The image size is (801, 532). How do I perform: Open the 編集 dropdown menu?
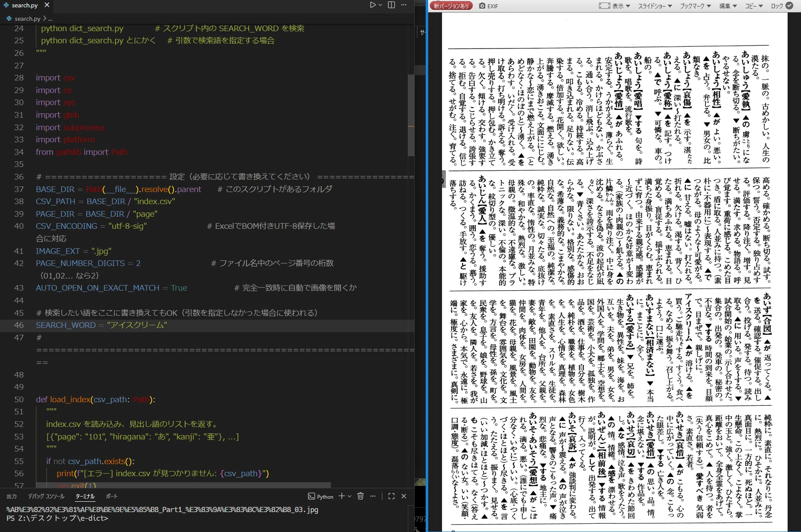pyautogui.click(x=728, y=6)
